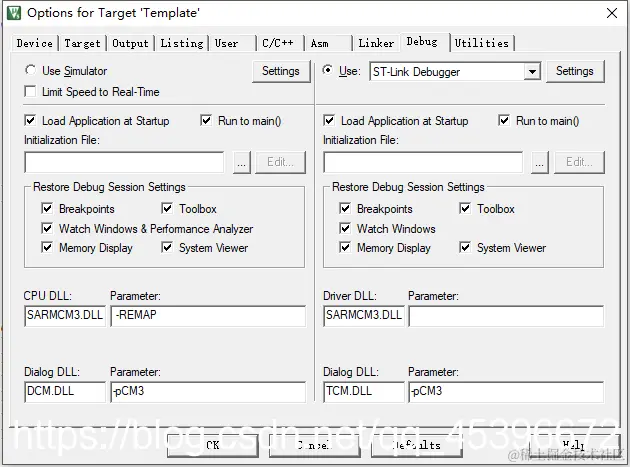Screen dimensions: 630x467
Task: Close the Options for Target dialog
Action: click(612, 13)
